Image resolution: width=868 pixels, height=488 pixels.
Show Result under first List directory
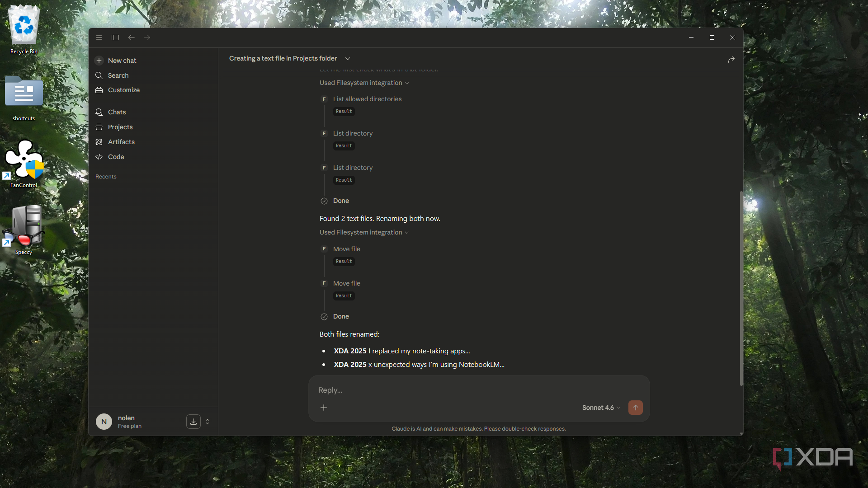point(344,146)
